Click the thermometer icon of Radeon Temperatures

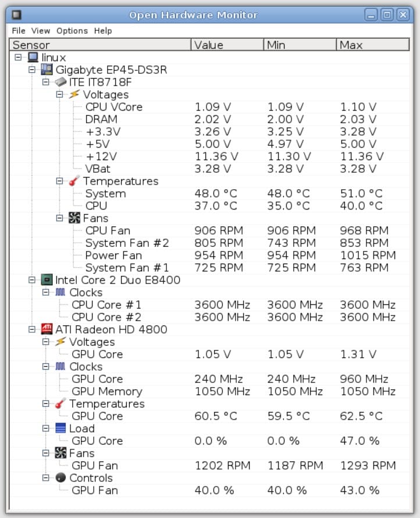pos(60,403)
